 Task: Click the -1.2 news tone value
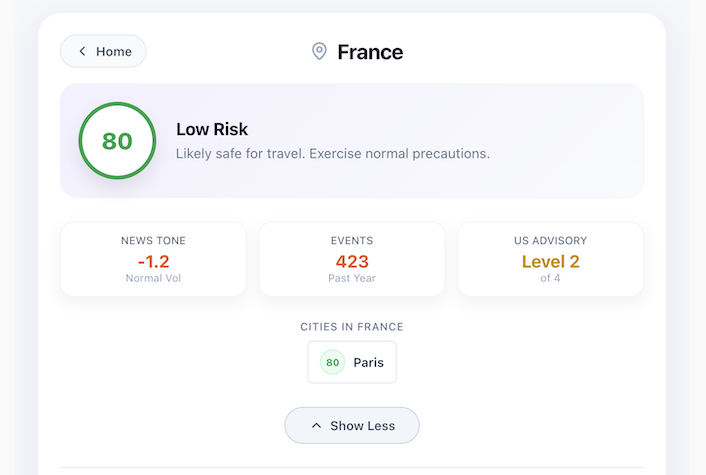point(153,262)
